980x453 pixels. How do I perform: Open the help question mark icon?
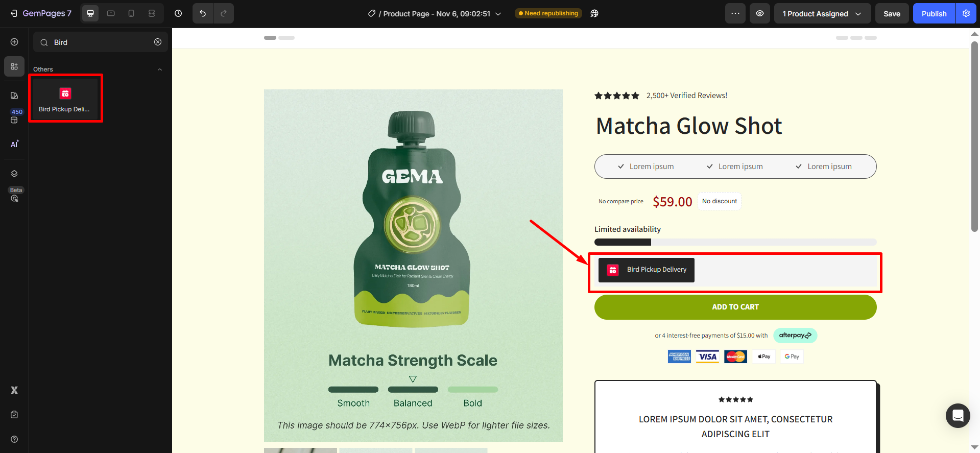point(14,439)
